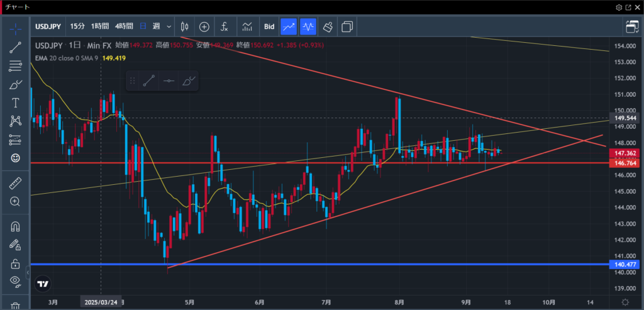
Task: Pop out the chart panel window
Action: (628, 7)
